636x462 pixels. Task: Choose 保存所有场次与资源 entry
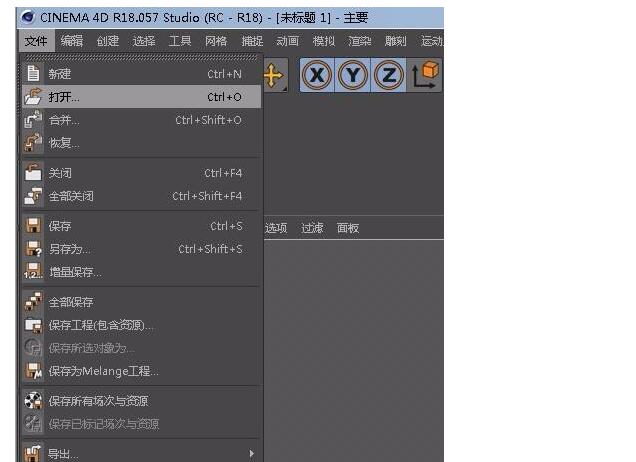click(x=142, y=401)
